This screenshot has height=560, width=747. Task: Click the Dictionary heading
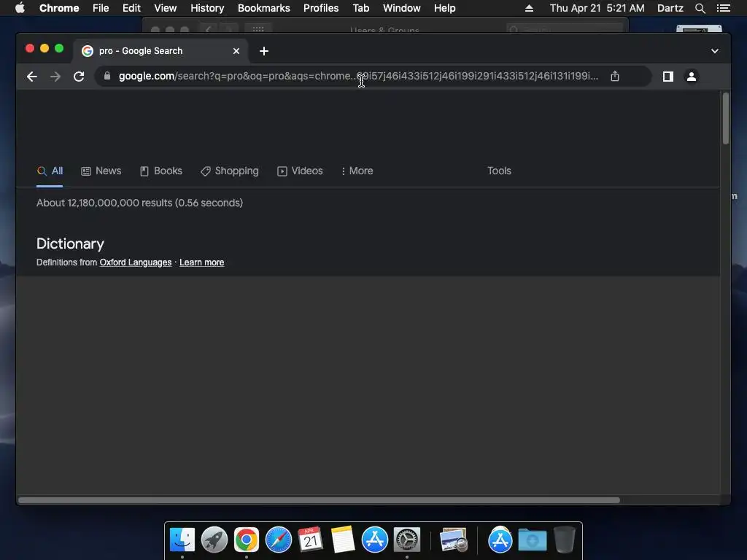point(70,244)
